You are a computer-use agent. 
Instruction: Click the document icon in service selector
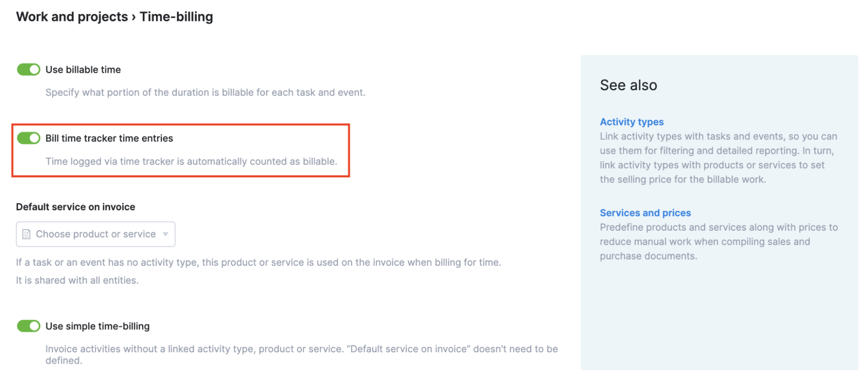[26, 234]
